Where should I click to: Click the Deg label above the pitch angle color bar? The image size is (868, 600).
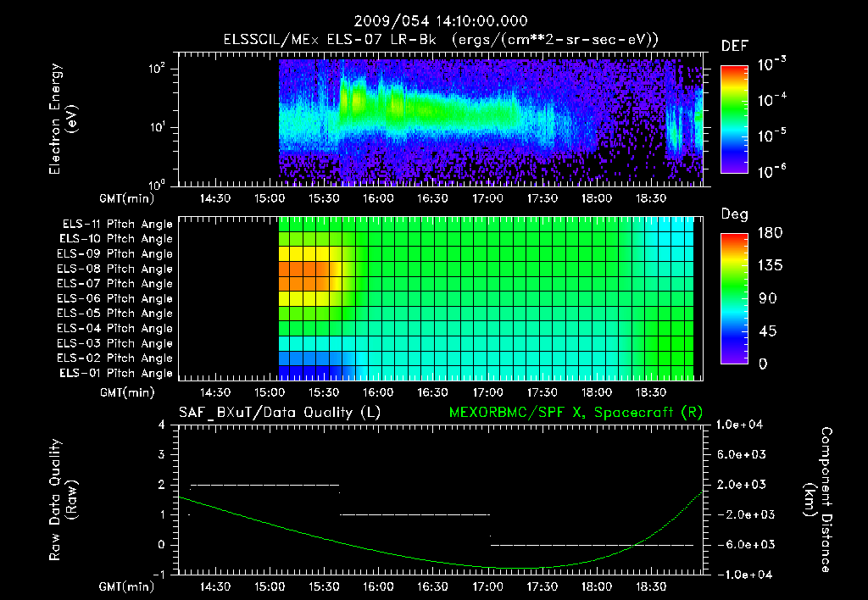tap(734, 214)
